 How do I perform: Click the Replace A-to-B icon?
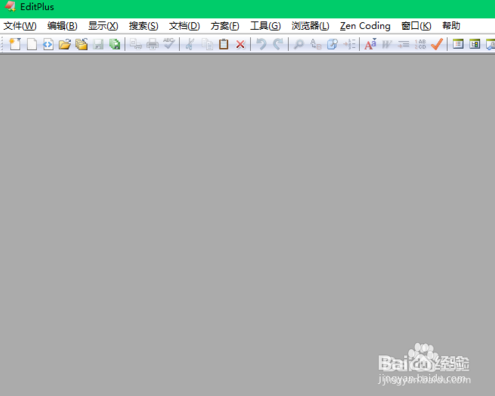click(x=316, y=44)
